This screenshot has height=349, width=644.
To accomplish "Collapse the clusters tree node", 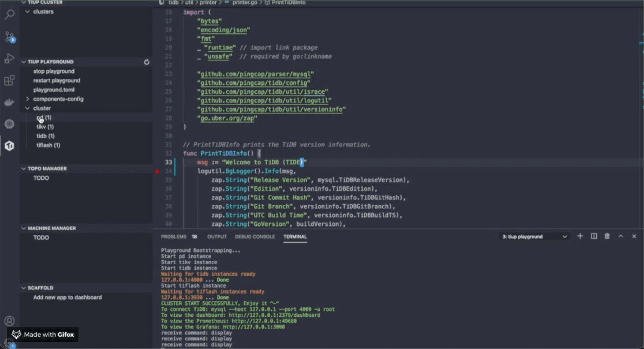I will [x=27, y=12].
